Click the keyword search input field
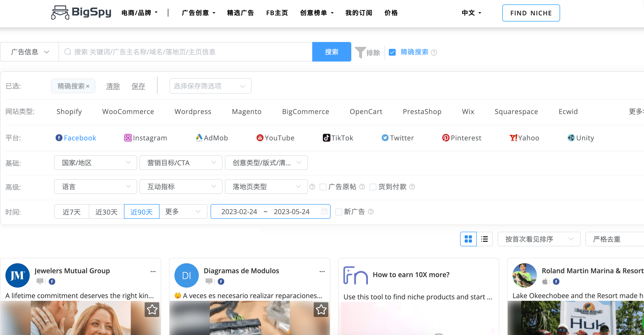Screen dimensions: 644x335 click(x=185, y=52)
